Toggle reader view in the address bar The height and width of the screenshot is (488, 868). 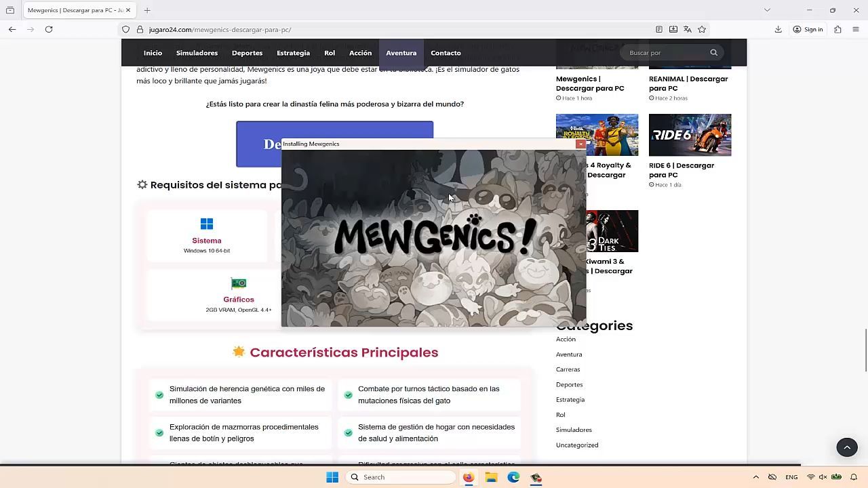658,29
